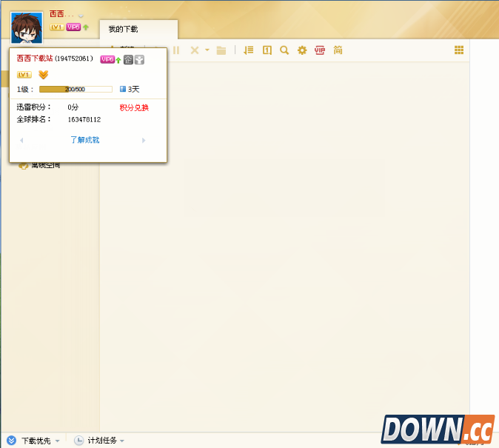Switch to simple mode via 简 icon
Viewport: 499px width, 448px height.
(x=338, y=50)
